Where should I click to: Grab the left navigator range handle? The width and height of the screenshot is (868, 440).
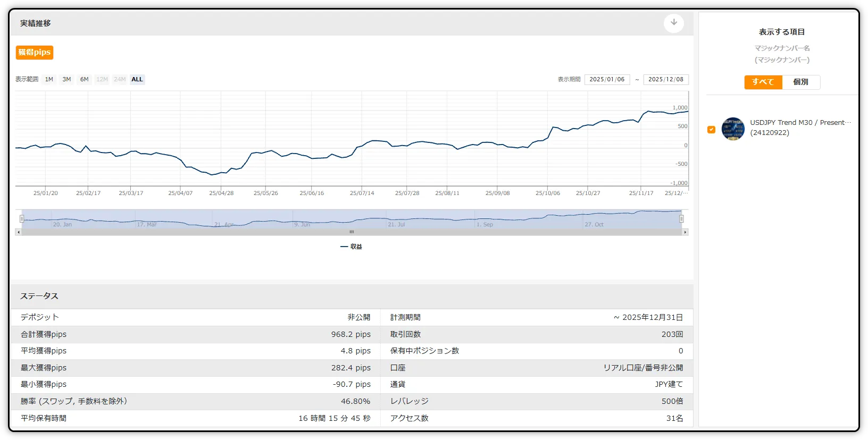(x=22, y=219)
